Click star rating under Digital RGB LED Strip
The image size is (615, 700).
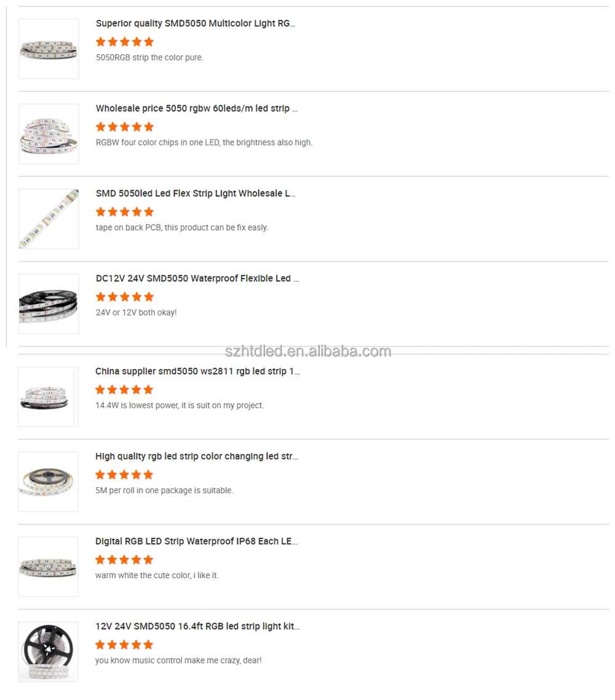124,559
